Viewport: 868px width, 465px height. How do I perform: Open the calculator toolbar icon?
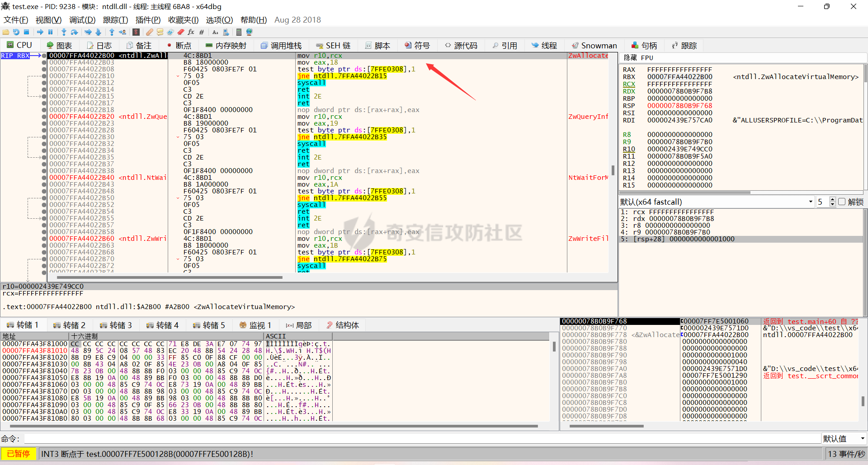(239, 32)
